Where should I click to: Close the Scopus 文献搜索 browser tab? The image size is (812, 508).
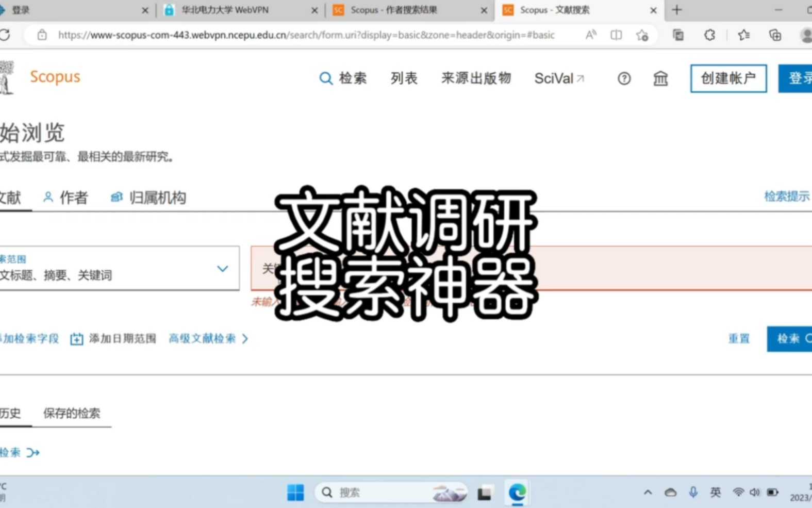[x=653, y=10]
